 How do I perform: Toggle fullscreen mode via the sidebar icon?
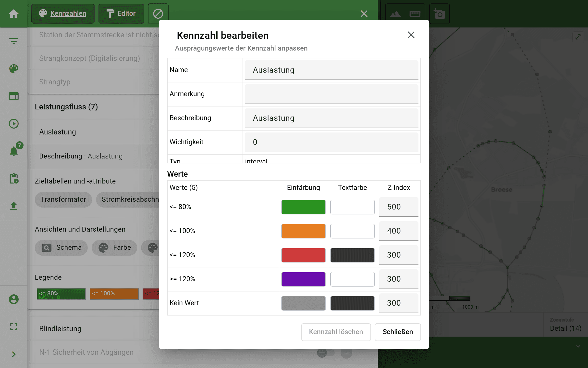click(13, 327)
